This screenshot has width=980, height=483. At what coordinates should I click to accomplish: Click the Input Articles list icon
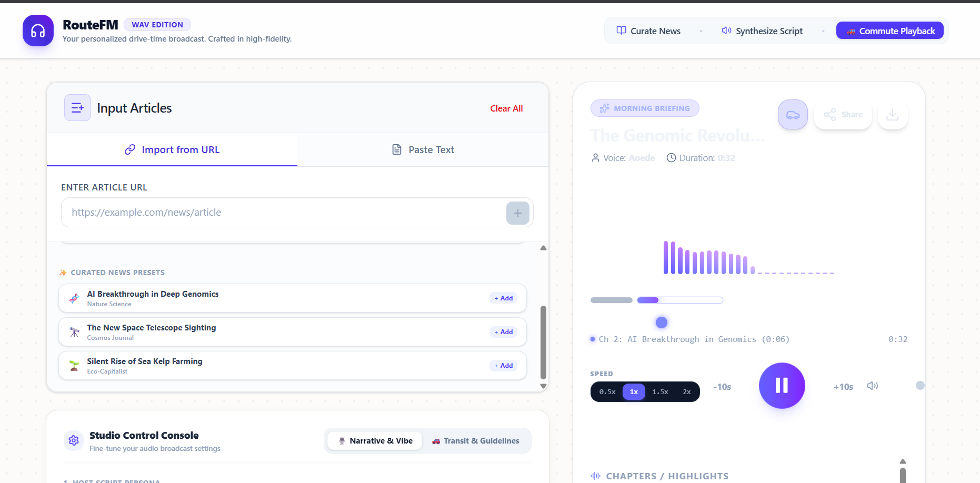pos(77,108)
